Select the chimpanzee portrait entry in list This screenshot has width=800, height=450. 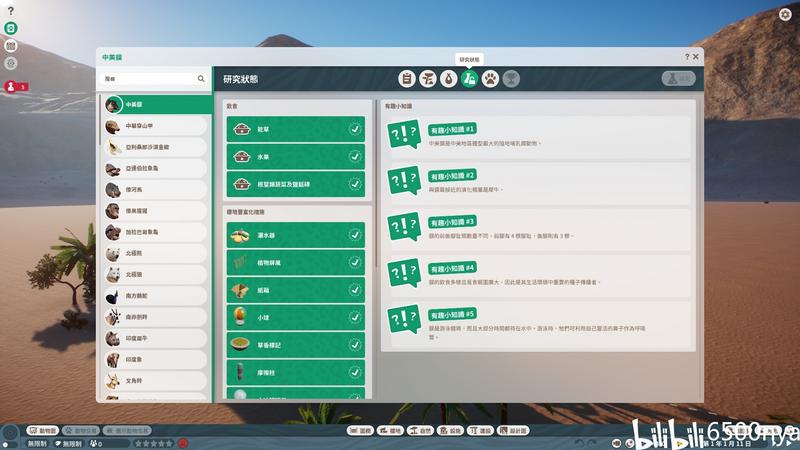pyautogui.click(x=155, y=211)
